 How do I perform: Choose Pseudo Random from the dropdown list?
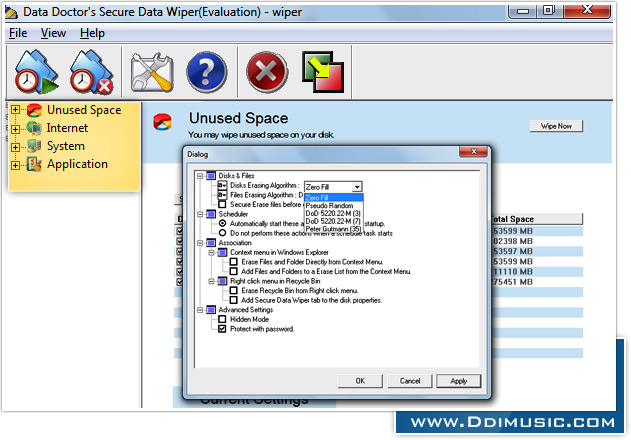(334, 206)
